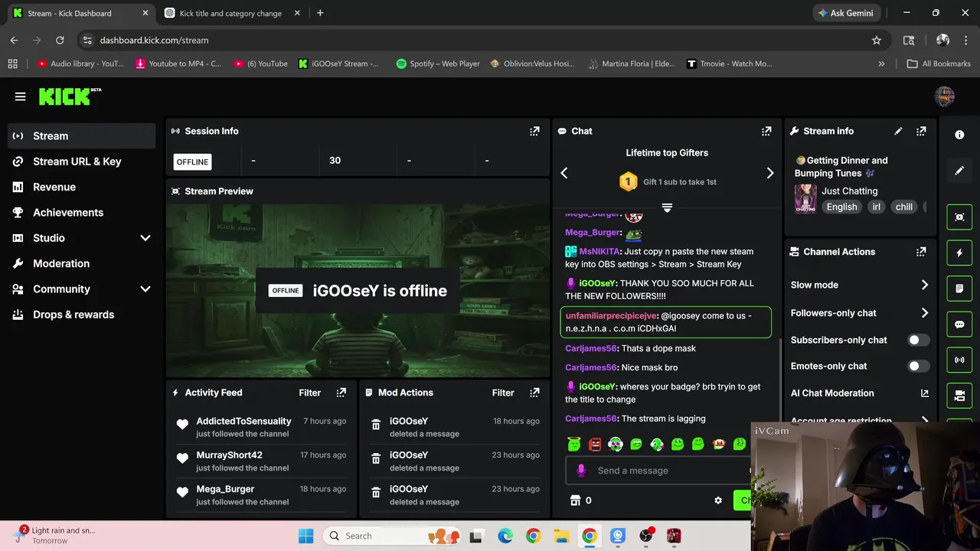This screenshot has width=980, height=551.
Task: Toggle Session Info broadcast icon in right sidebar
Action: 959,360
